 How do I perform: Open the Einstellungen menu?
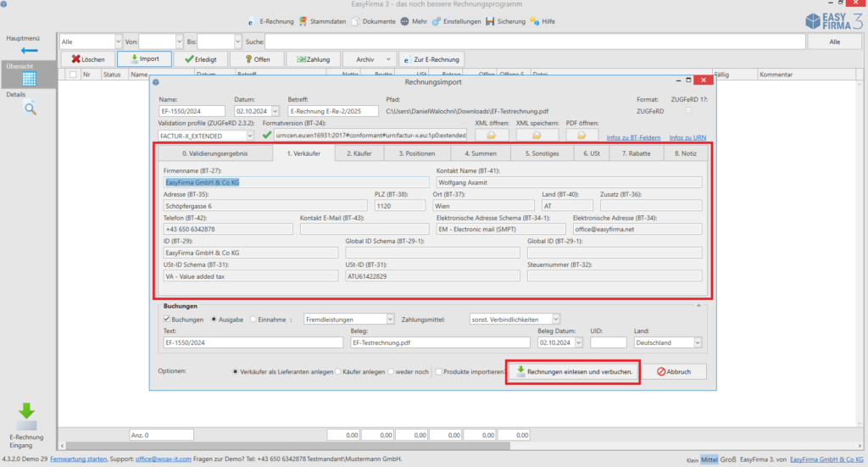point(457,21)
